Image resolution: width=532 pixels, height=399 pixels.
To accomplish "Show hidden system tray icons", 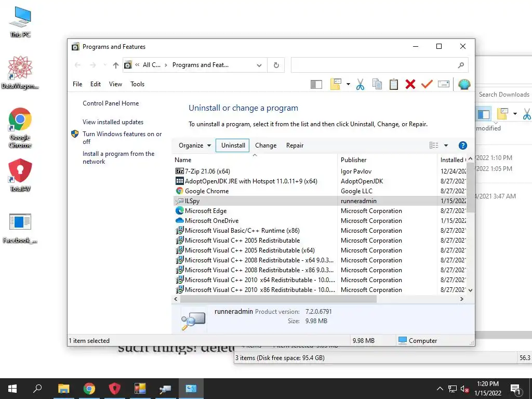I will tap(440, 389).
